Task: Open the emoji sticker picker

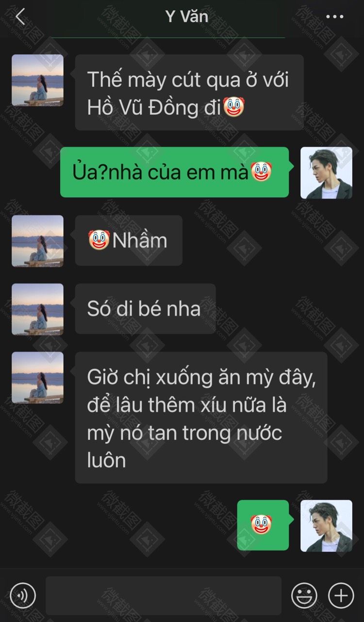Action: click(304, 595)
